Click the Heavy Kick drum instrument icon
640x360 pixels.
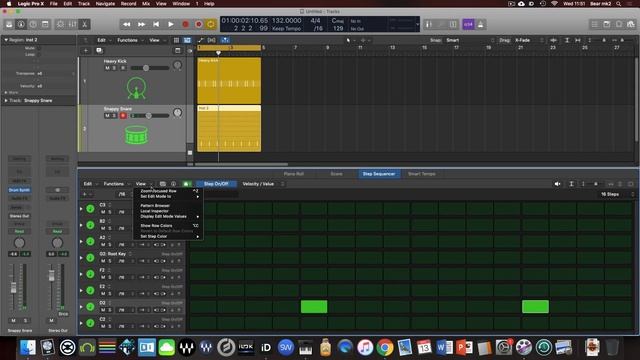pyautogui.click(x=136, y=88)
